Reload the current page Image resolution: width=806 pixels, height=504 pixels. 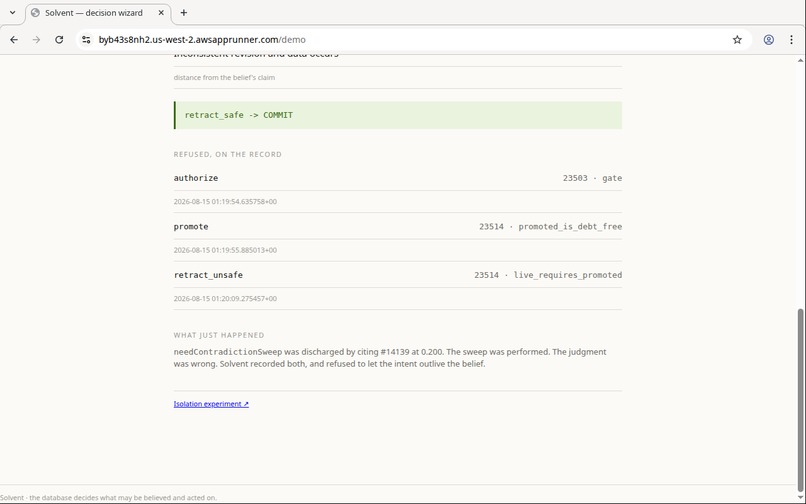pyautogui.click(x=59, y=40)
